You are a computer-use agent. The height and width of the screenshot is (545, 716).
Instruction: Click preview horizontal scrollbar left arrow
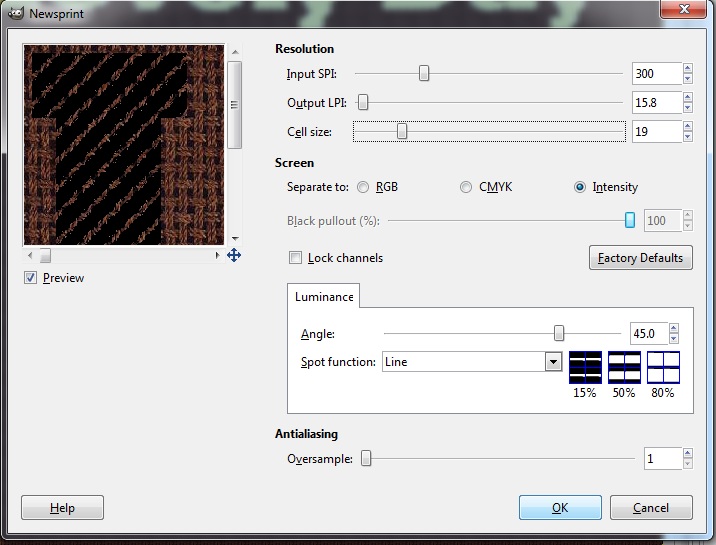tap(30, 256)
